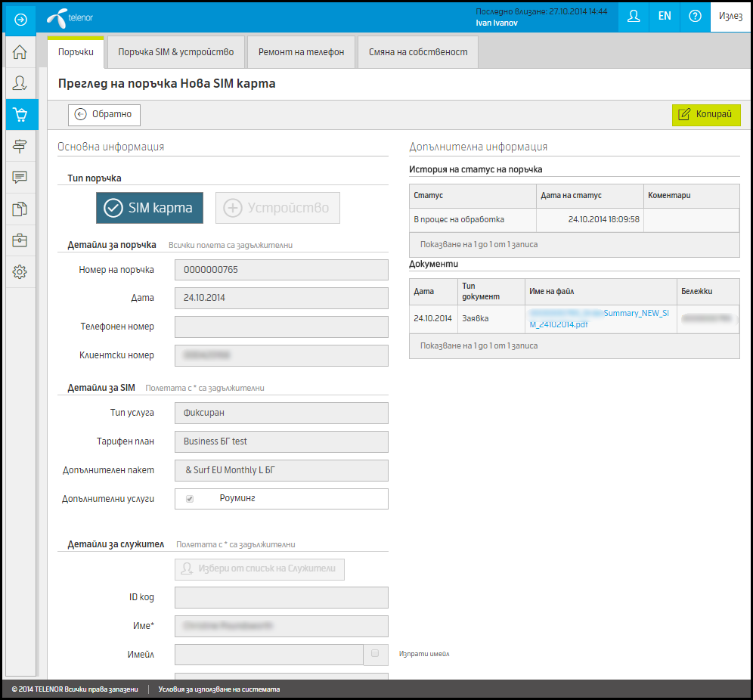Open the Допълнителен пакет field

tap(281, 470)
